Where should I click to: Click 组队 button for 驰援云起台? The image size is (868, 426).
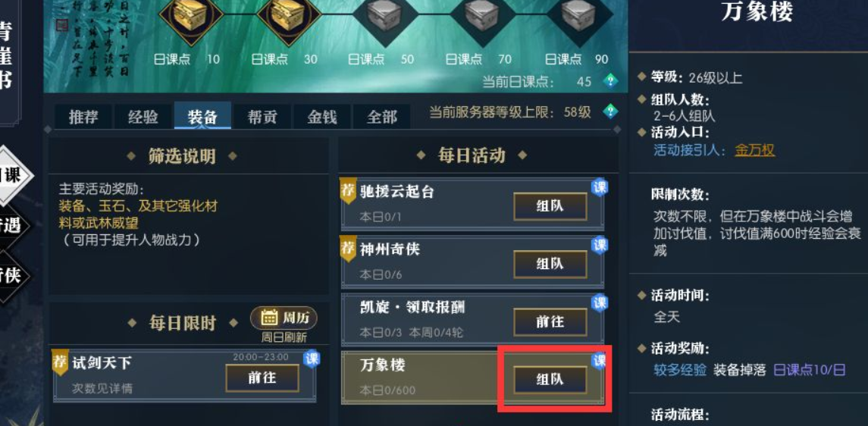pos(550,206)
